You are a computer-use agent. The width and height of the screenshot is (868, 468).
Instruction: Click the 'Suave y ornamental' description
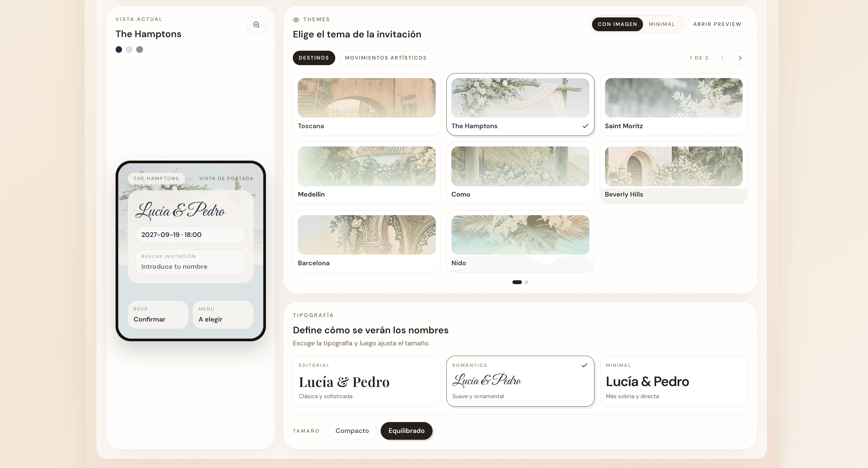point(478,396)
